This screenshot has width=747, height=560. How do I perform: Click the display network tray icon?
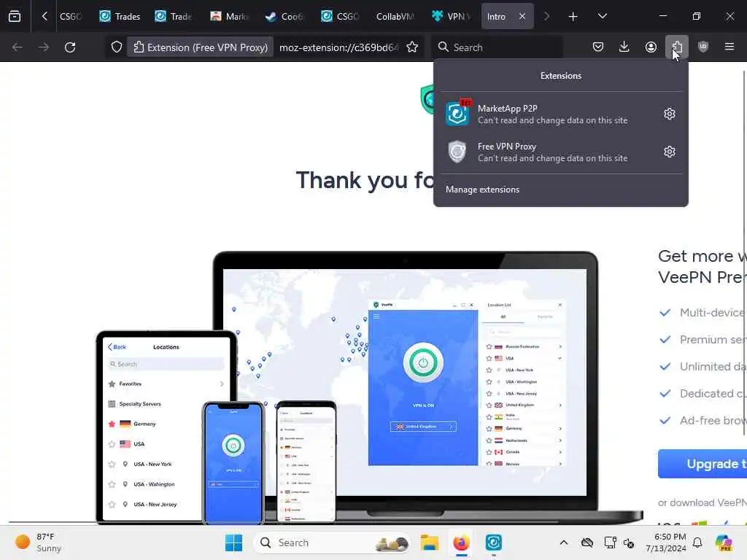609,542
